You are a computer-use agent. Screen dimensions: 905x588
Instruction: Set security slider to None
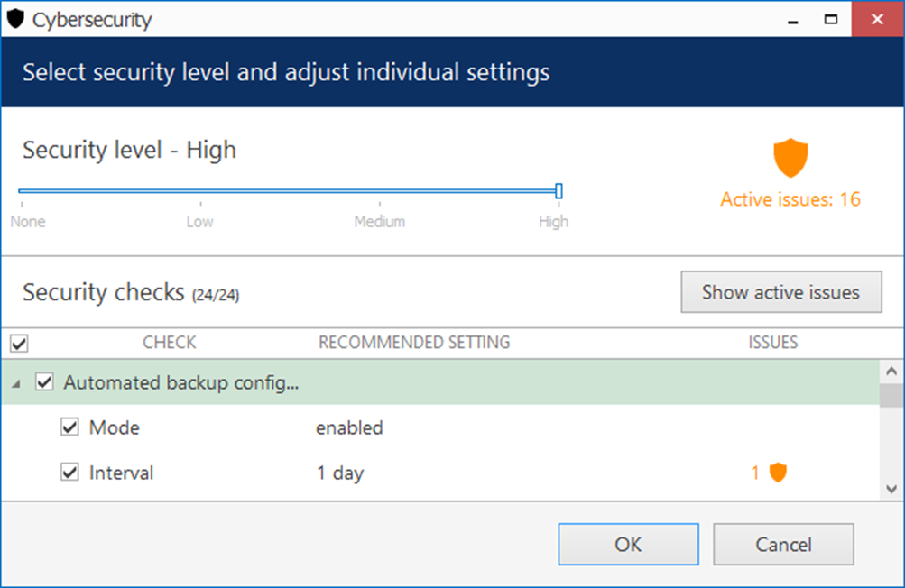click(21, 191)
